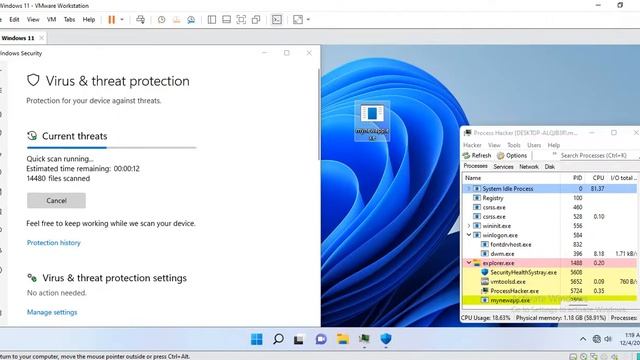The height and width of the screenshot is (360, 640).
Task: Switch to the Disk tab
Action: 549,167
